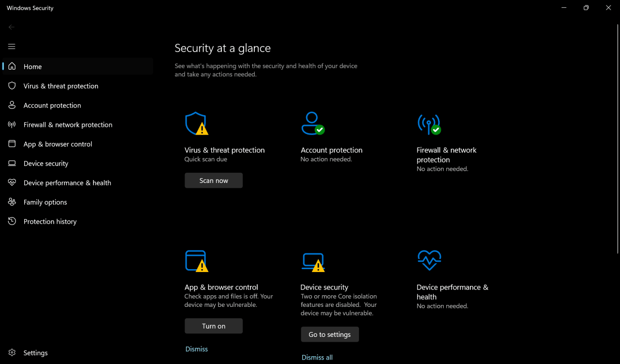Click the "Security at a glance" heading

click(223, 48)
